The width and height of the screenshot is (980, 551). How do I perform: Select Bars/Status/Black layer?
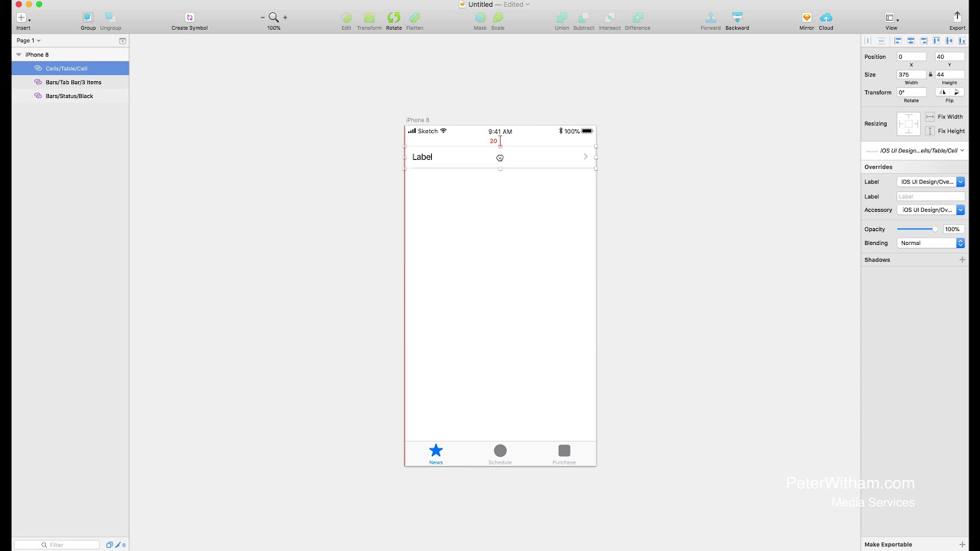[70, 96]
